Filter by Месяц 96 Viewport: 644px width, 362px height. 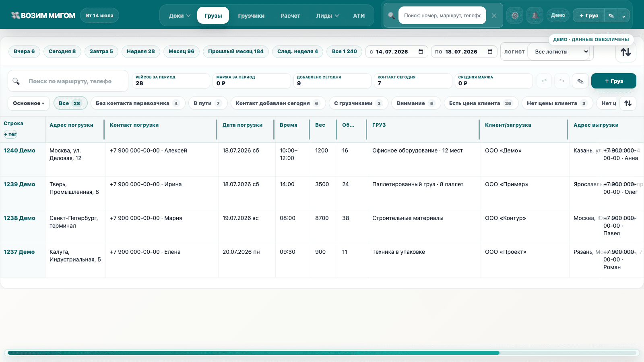pyautogui.click(x=182, y=51)
